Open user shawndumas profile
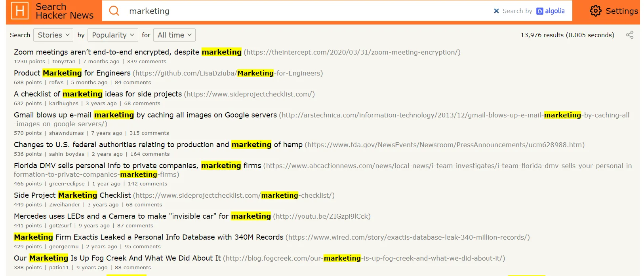 (67, 133)
